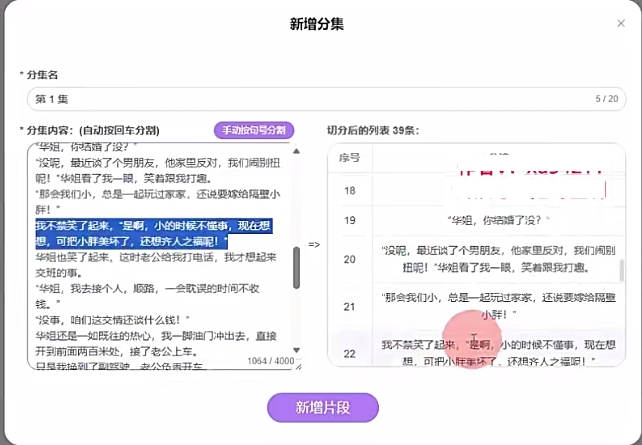
Task: Click 手动按句号分割 button
Action: click(x=254, y=130)
